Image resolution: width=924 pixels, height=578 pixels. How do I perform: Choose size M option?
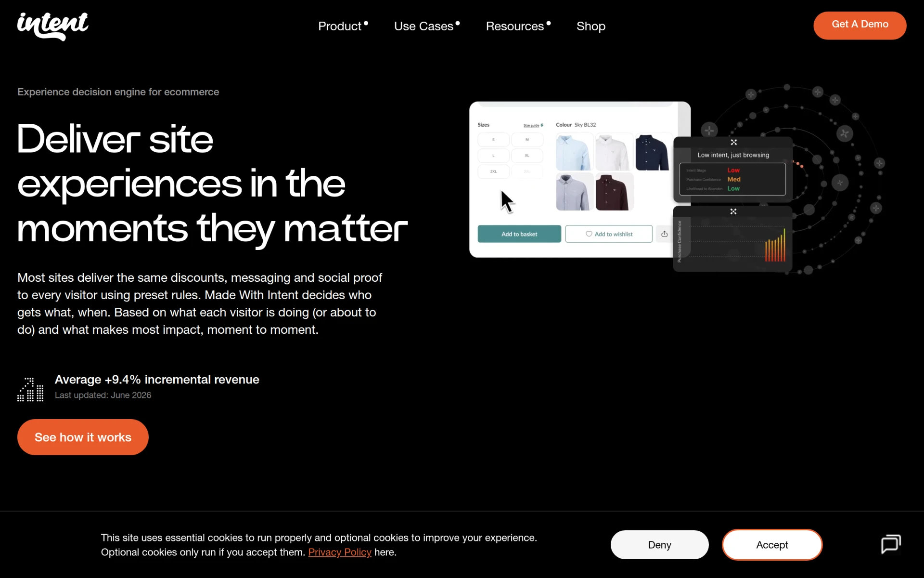click(527, 140)
